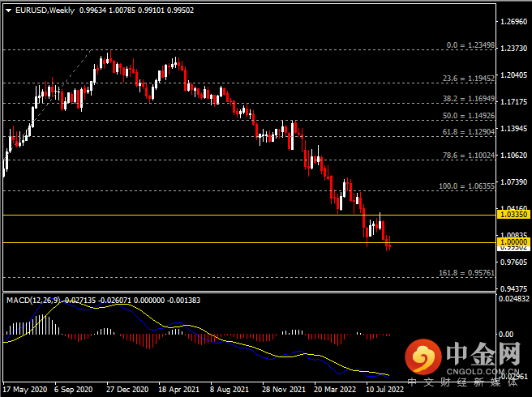Click the 6 Sep 2020 date label
Screen dimensions: 532x397
point(73,390)
